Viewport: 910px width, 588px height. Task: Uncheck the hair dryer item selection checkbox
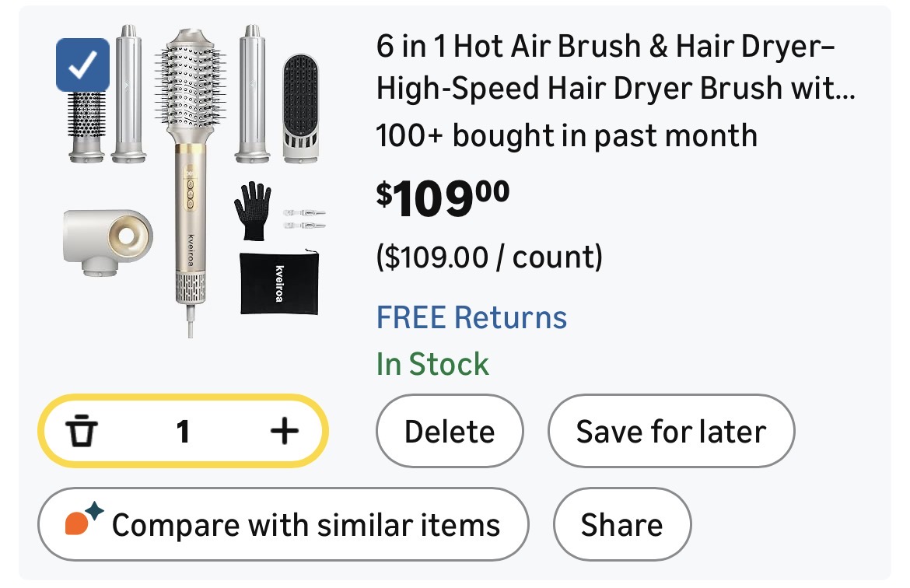[x=82, y=65]
